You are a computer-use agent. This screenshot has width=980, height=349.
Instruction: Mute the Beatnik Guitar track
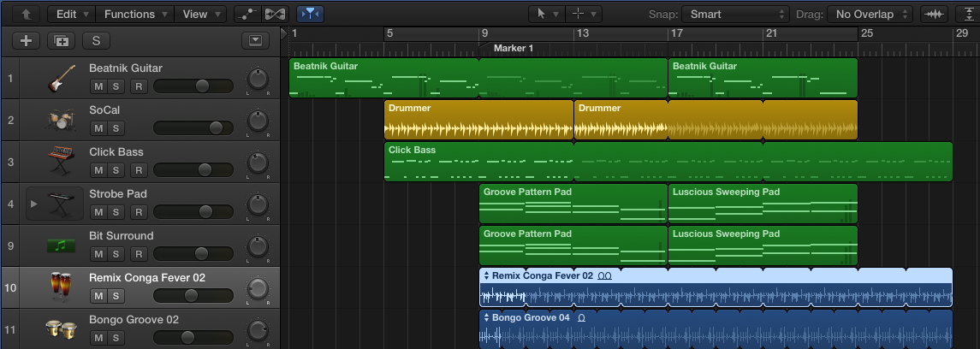[98, 86]
